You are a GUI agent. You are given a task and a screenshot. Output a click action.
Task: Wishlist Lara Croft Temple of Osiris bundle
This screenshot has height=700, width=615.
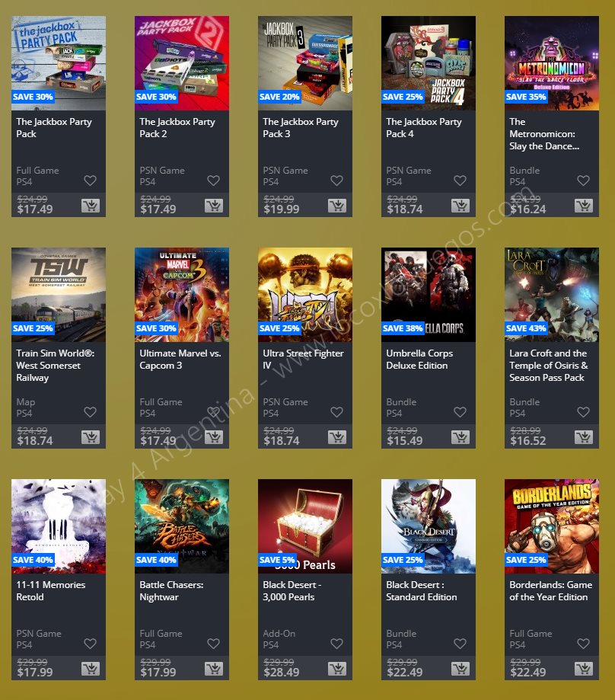pyautogui.click(x=583, y=412)
